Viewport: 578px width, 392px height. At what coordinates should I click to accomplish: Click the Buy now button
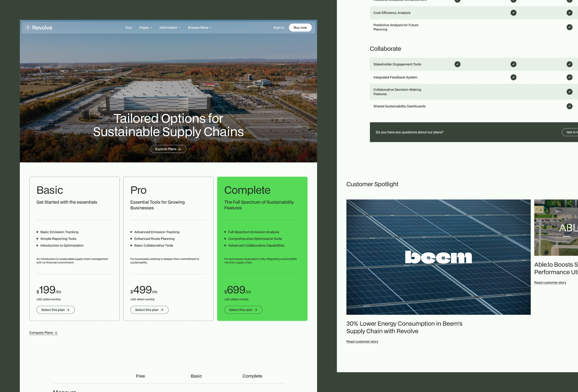[300, 27]
